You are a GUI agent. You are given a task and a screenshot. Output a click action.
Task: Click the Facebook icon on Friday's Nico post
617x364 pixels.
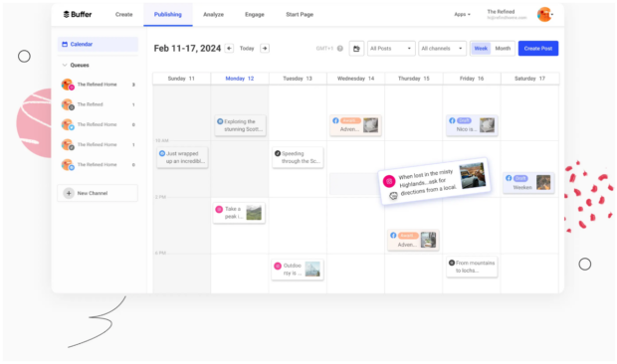point(452,120)
